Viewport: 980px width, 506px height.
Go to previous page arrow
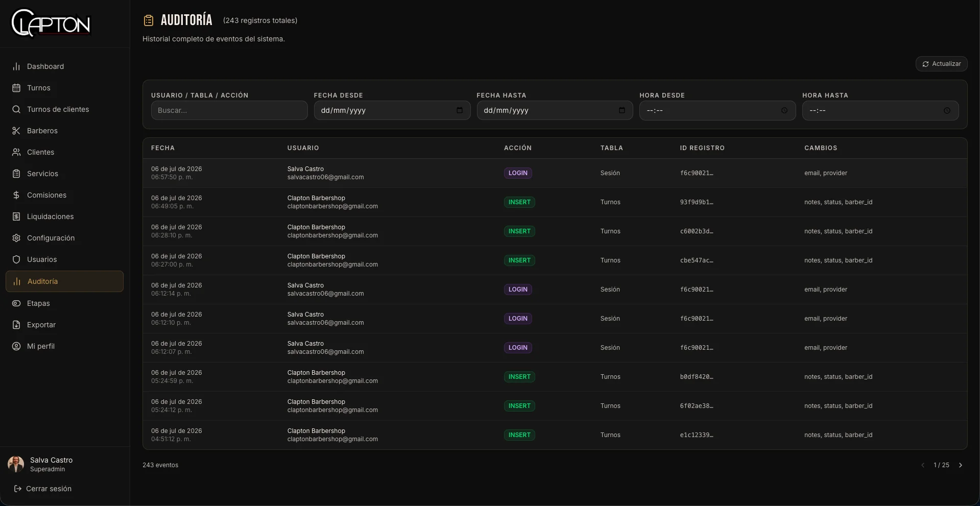coord(923,465)
